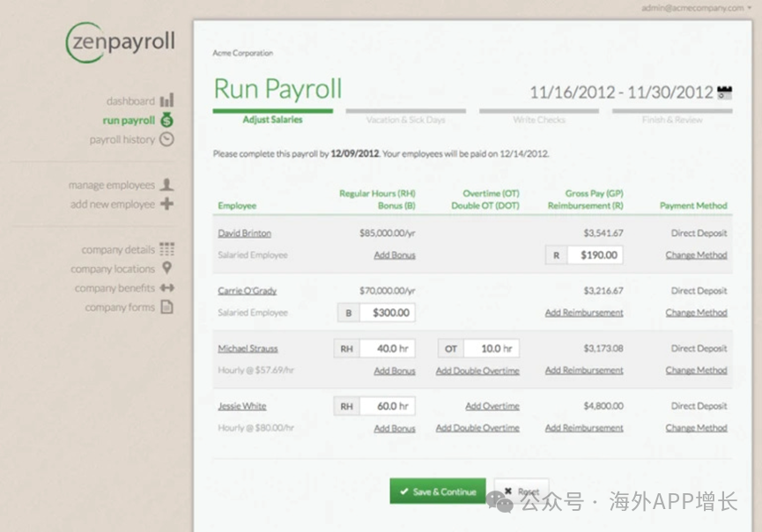Open add new employee page
762x532 pixels.
[x=112, y=204]
